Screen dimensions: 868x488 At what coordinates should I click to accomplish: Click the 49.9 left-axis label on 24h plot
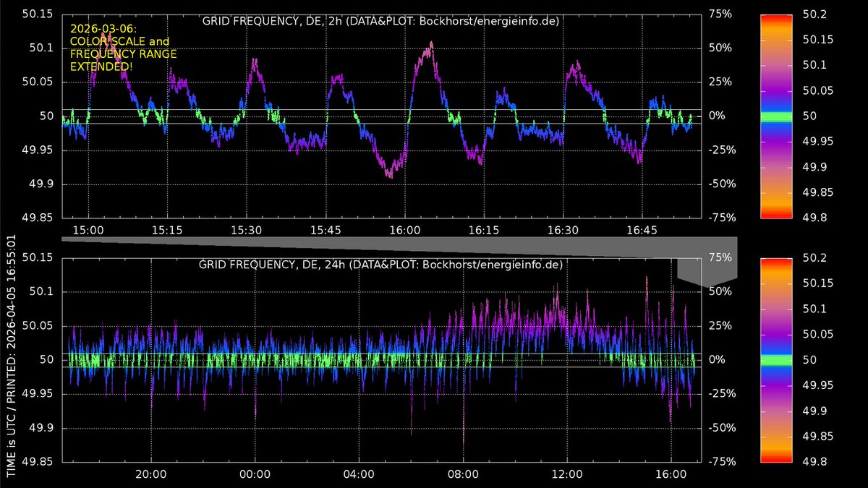[41, 427]
